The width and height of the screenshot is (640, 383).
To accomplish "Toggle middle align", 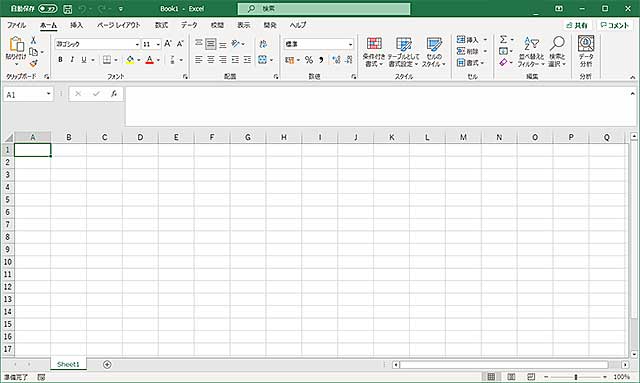I will 211,44.
